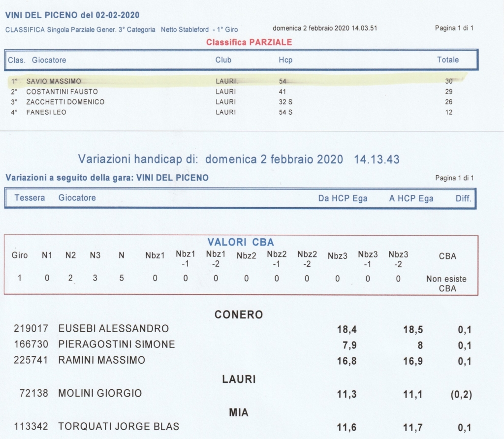Select the 'Variazioni handicap di:' heading text
The image size is (504, 439).
[x=138, y=159]
